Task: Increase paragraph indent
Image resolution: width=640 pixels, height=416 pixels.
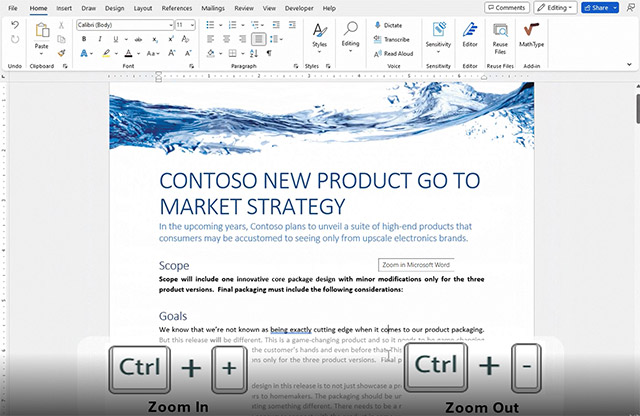Action: 292,25
